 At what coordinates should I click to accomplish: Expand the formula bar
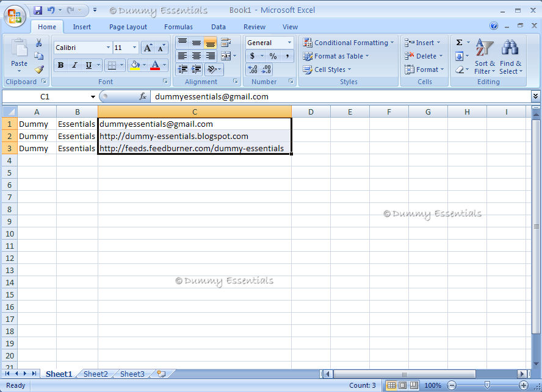[535, 96]
